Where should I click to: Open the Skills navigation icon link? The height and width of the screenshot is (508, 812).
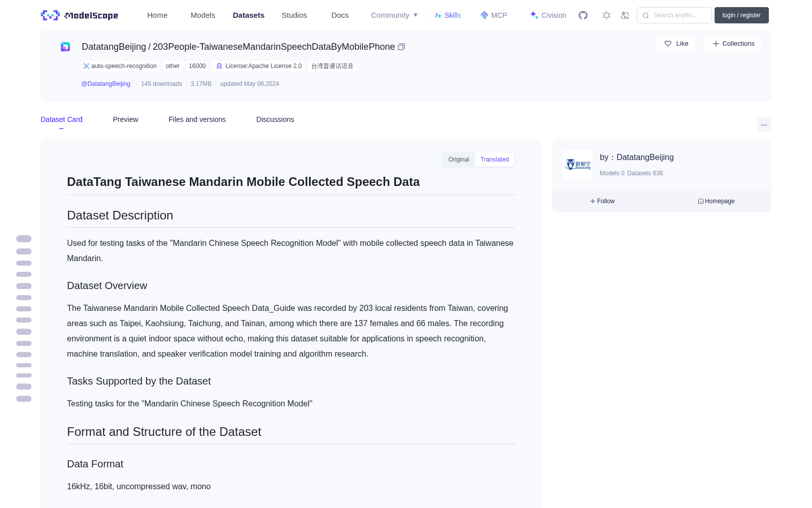[x=448, y=15]
